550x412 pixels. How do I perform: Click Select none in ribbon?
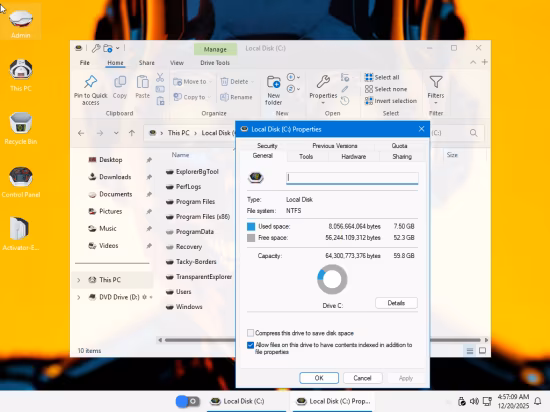386,89
